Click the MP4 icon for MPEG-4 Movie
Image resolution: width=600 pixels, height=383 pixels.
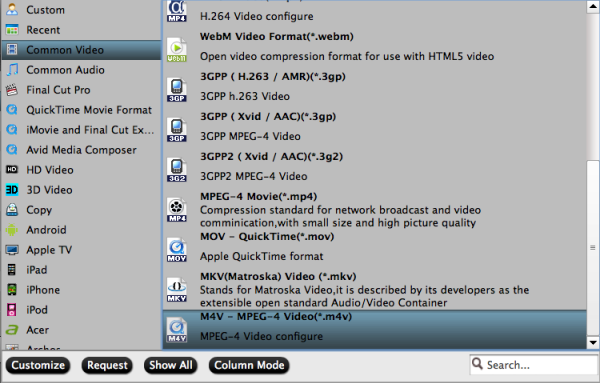coord(176,210)
